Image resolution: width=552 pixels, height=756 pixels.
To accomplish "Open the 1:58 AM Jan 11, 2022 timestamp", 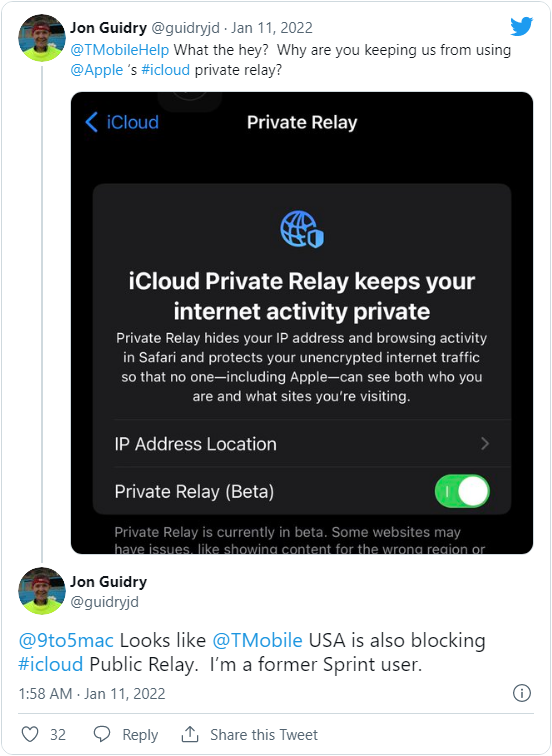I will [92, 693].
